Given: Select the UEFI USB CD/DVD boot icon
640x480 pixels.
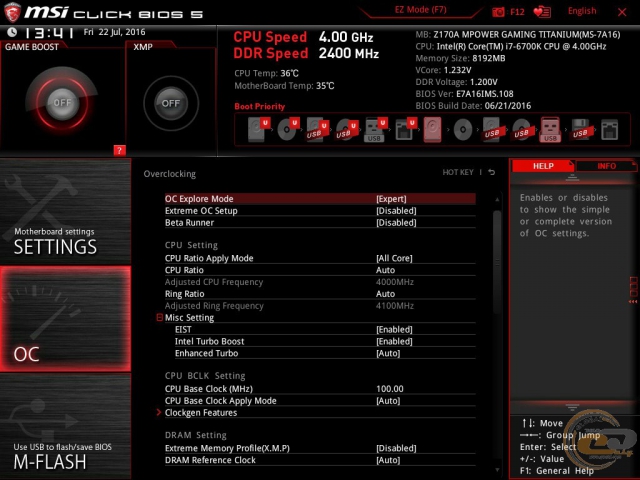Looking at the screenshot, I should [347, 129].
